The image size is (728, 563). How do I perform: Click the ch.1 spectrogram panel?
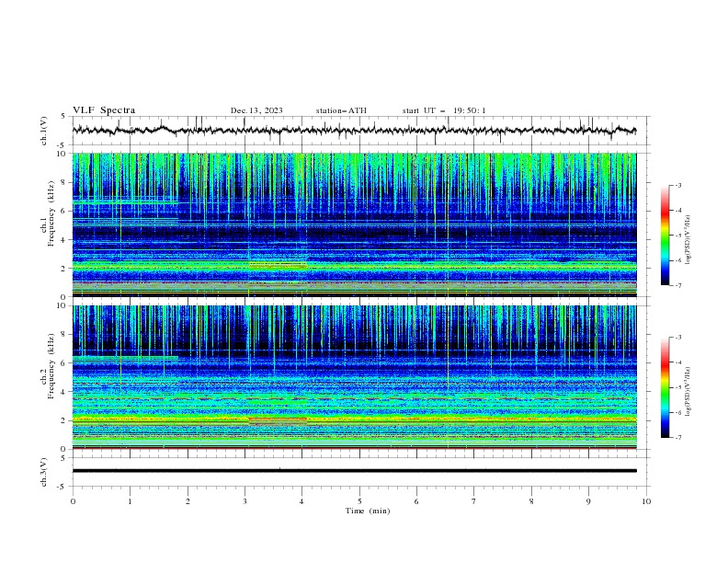pyautogui.click(x=354, y=224)
